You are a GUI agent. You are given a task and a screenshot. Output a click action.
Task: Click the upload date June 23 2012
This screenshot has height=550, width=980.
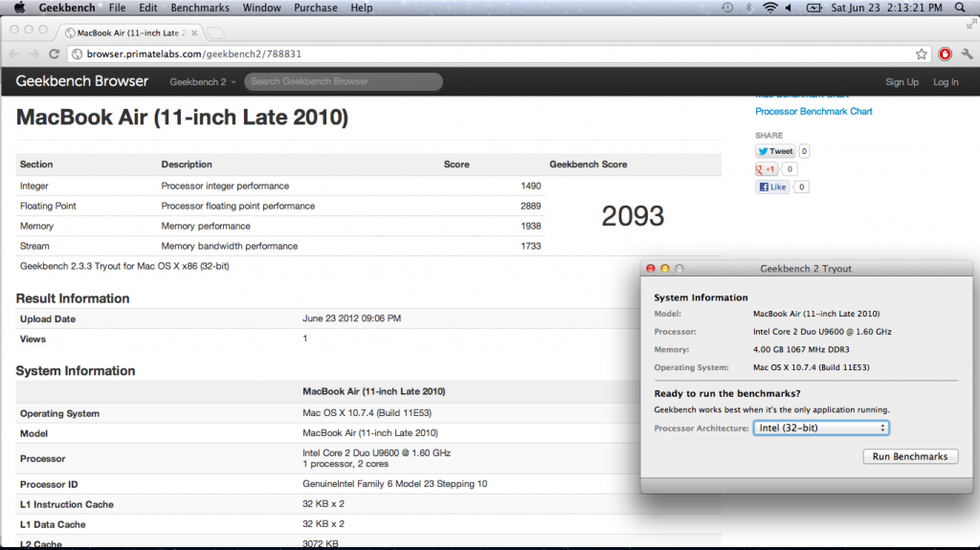pos(352,319)
